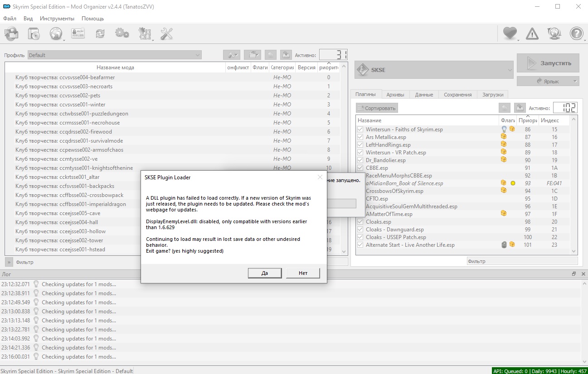Click the help question mark icon

(x=576, y=34)
